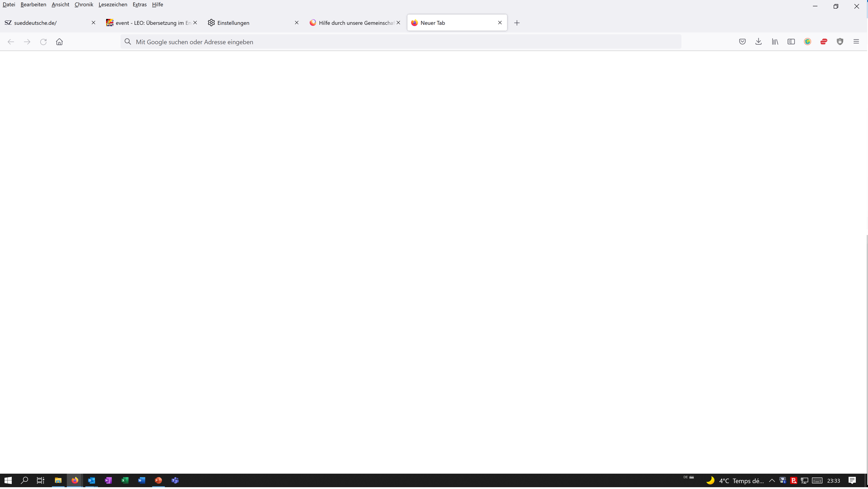Image resolution: width=868 pixels, height=489 pixels.
Task: Close the LEO Übersetzung tab
Action: pyautogui.click(x=195, y=23)
